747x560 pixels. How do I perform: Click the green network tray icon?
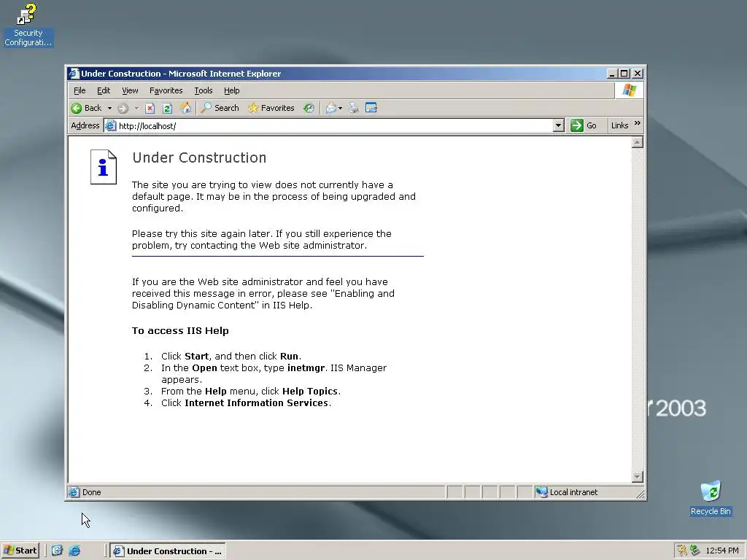[695, 551]
